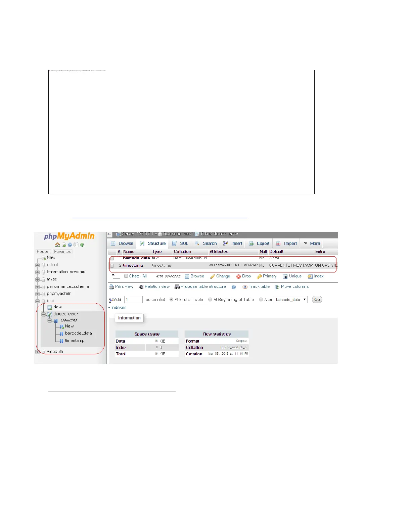Click the phpMyAdmin home icon
Image resolution: width=411 pixels, height=532 pixels.
(x=57, y=245)
